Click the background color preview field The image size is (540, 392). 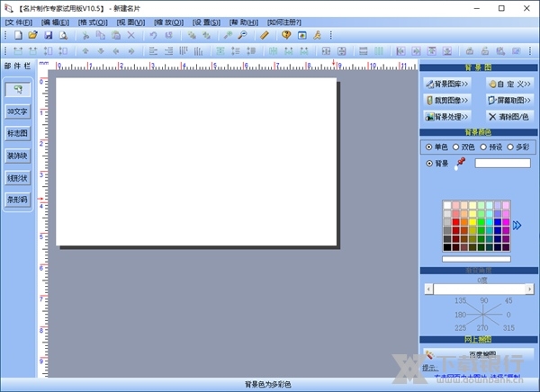pyautogui.click(x=503, y=163)
